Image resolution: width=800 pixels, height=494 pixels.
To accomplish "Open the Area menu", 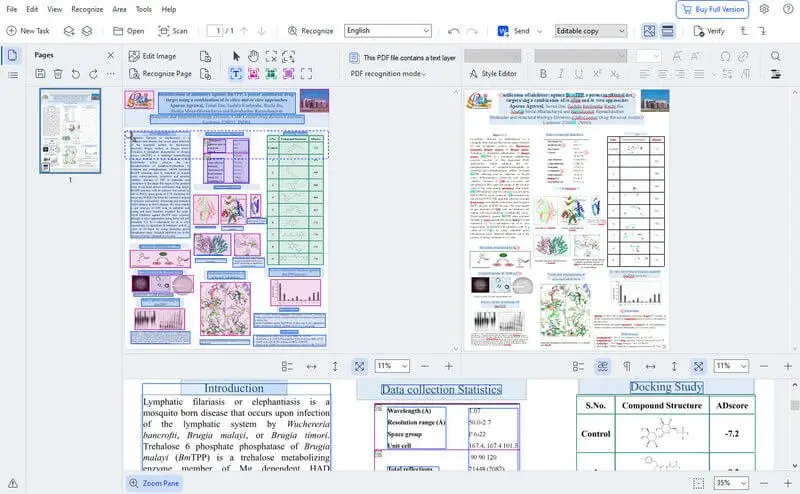I will pos(119,9).
